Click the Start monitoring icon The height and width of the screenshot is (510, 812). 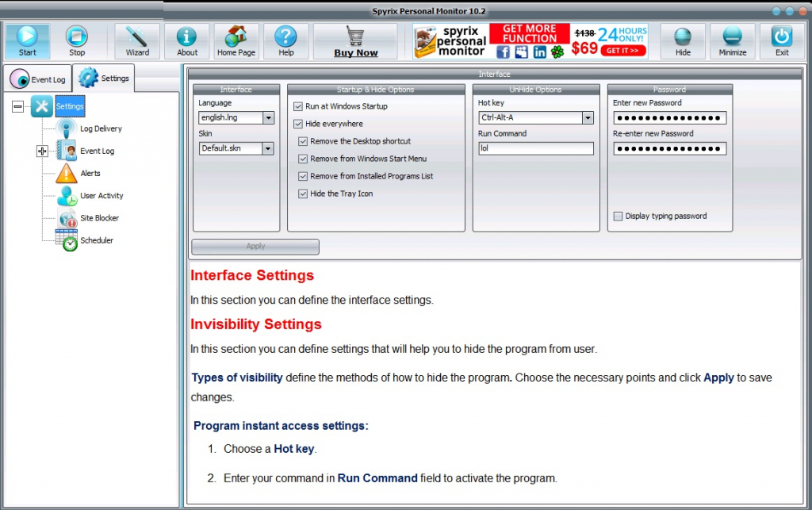click(x=28, y=36)
